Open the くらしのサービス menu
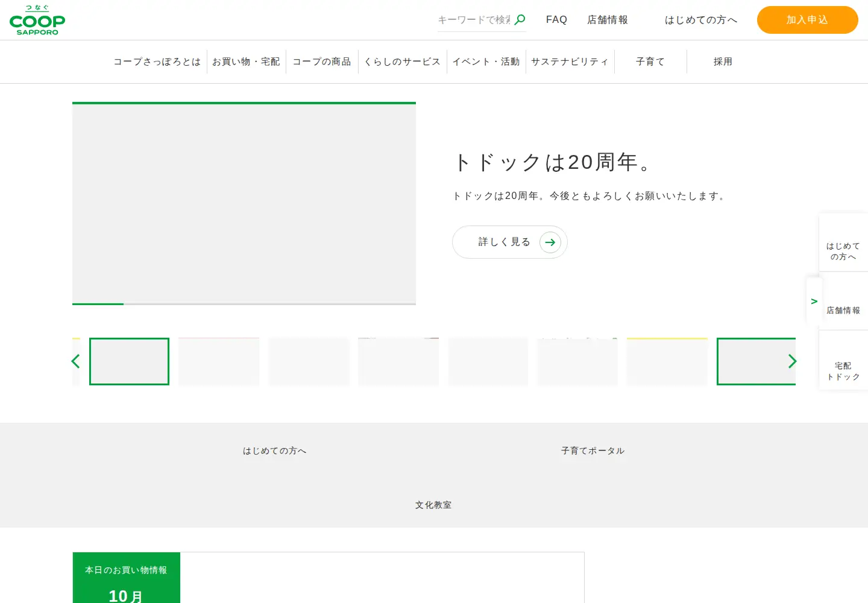The width and height of the screenshot is (868, 603). click(x=403, y=62)
